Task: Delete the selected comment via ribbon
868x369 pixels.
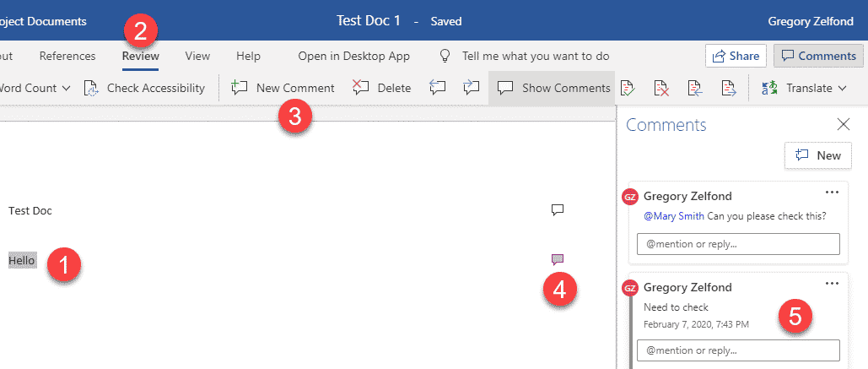Action: [x=382, y=88]
